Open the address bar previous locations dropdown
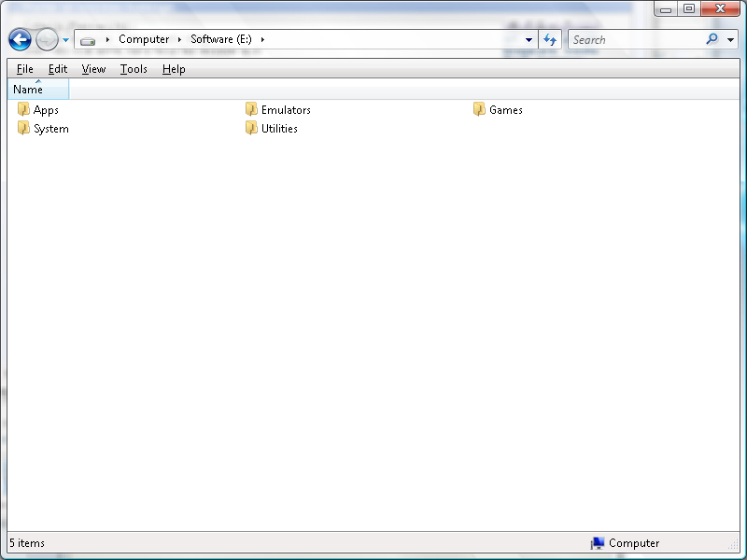 [529, 40]
